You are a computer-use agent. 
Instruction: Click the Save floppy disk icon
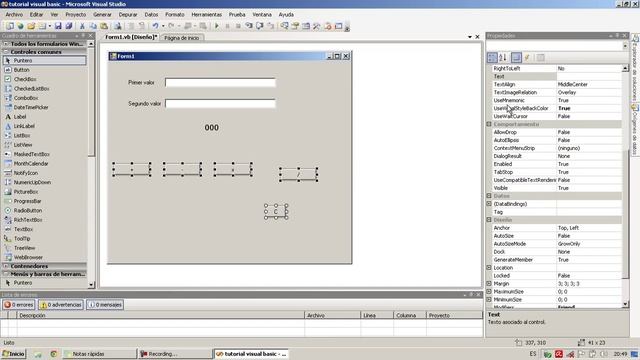[58, 26]
